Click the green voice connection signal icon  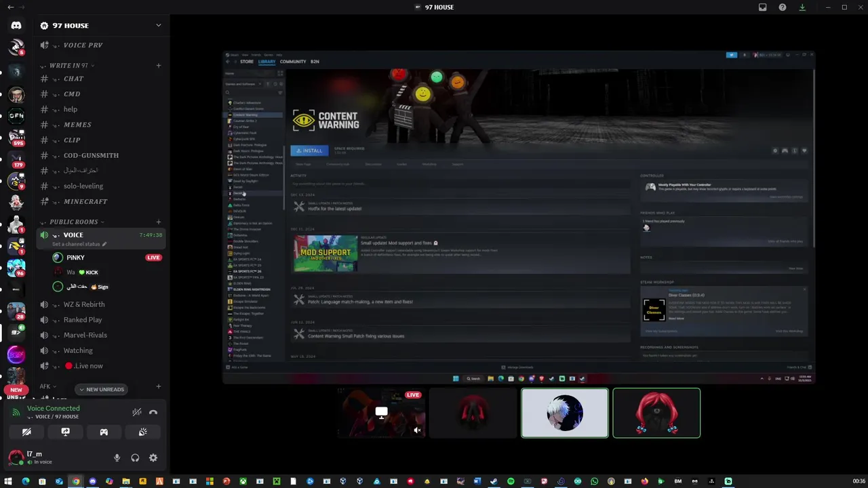coord(16,411)
